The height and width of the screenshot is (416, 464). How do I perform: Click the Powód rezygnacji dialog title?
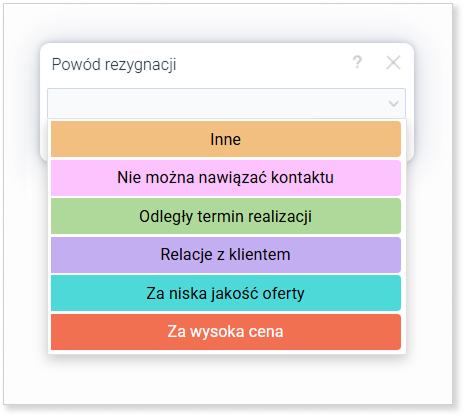tap(114, 65)
